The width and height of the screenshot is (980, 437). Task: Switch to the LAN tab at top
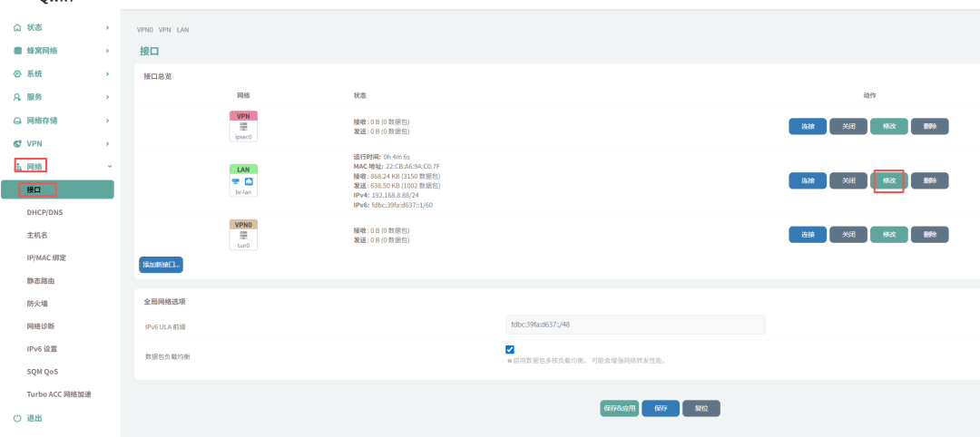(x=183, y=30)
